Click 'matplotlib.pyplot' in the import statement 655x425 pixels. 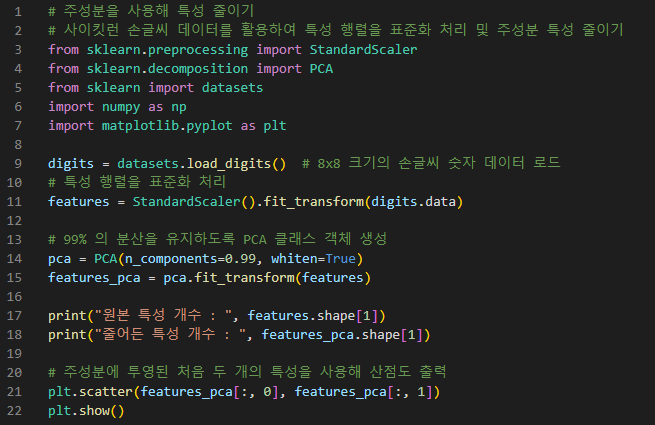[x=167, y=126]
